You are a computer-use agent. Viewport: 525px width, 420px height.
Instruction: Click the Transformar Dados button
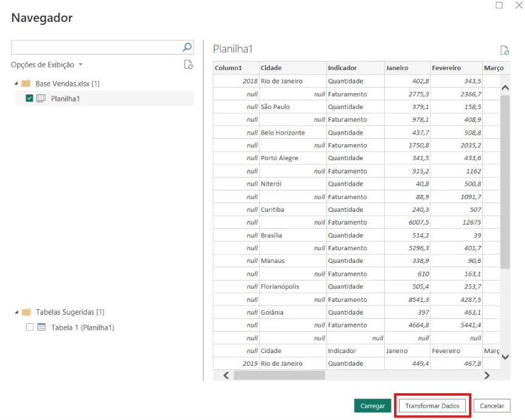[432, 405]
